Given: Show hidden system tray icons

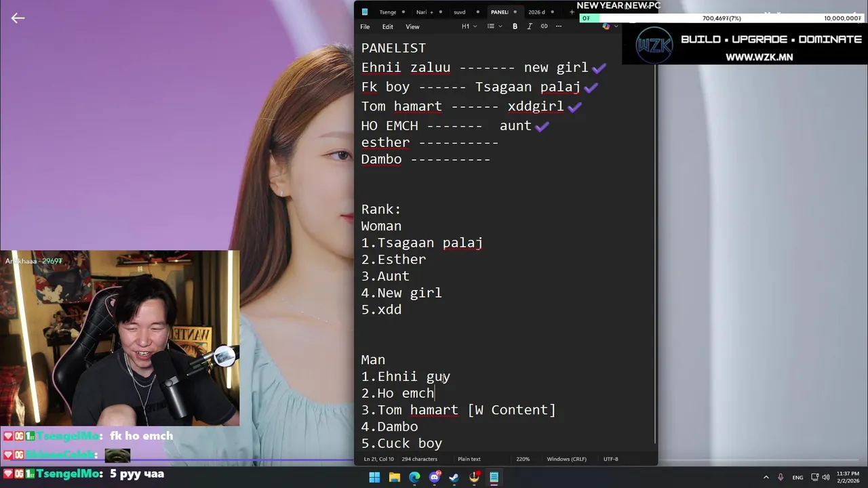Looking at the screenshot, I should pos(766,477).
